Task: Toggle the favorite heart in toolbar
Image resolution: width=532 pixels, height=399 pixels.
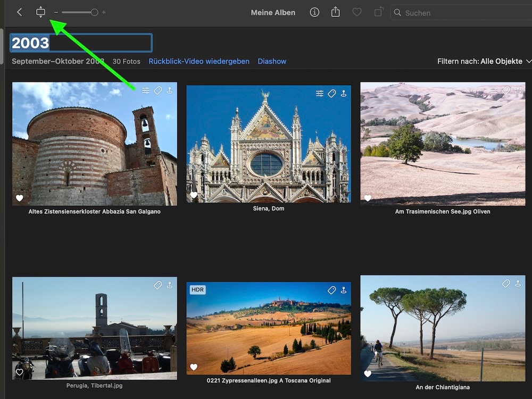Action: click(x=357, y=12)
